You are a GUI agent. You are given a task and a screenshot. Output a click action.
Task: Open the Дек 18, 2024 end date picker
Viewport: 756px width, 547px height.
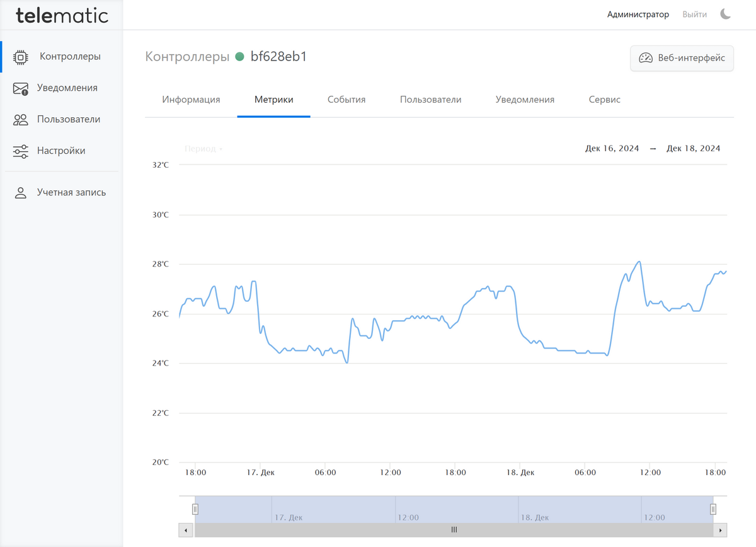point(693,149)
